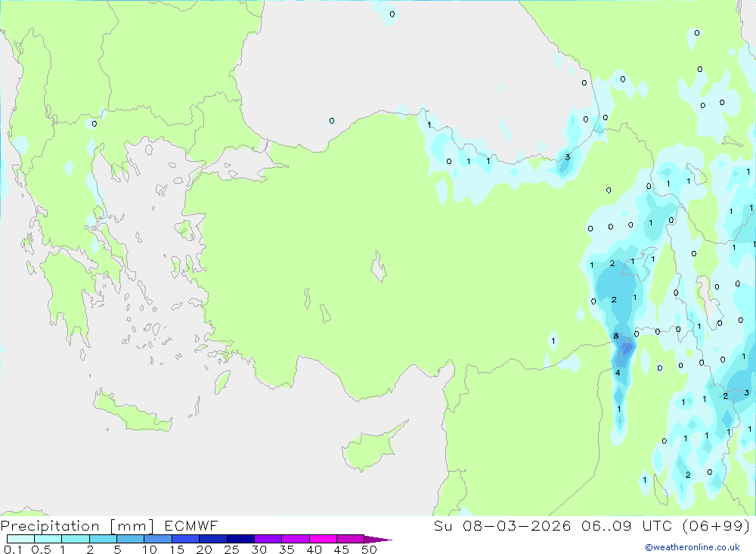Select the 30–35 mm violet legend segment
Viewport: 756px width, 554px height.
268,539
